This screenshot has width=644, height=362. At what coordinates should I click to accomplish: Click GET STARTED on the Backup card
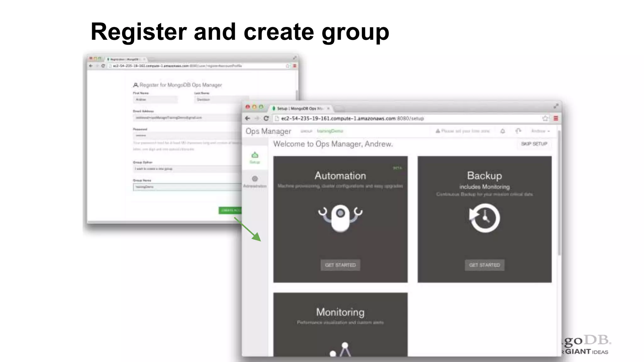click(x=484, y=265)
